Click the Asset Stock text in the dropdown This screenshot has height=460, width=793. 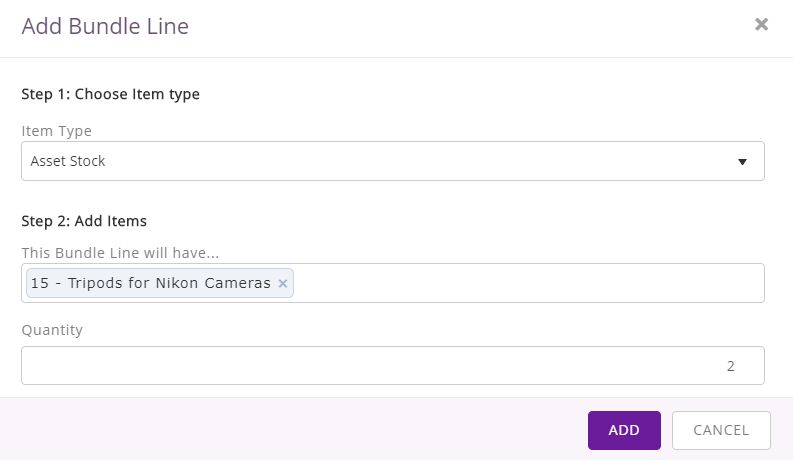click(68, 161)
